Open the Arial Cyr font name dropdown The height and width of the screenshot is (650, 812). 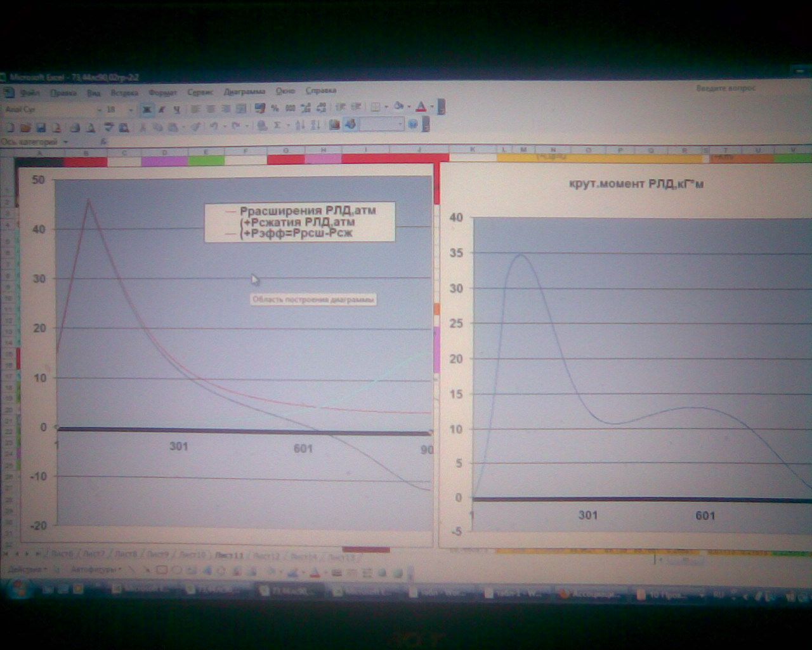98,110
